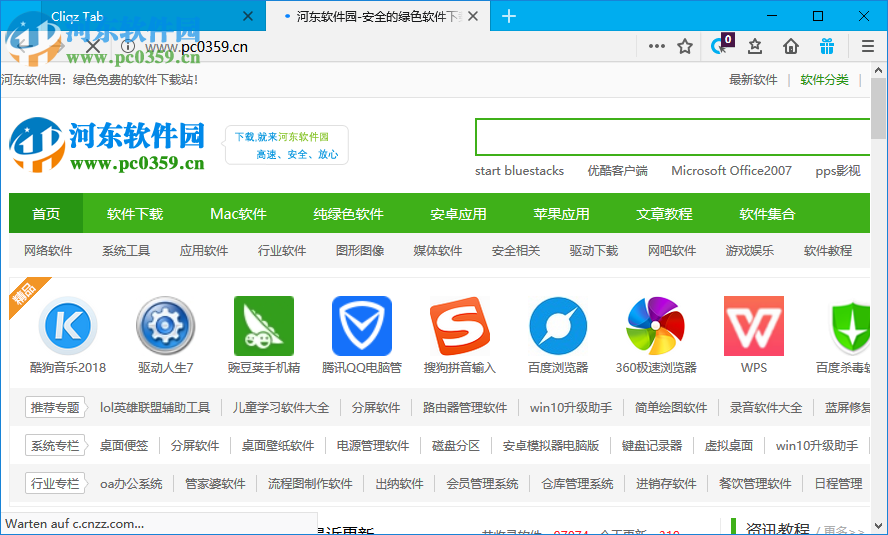Click pps影视 hot search link
Screen dimensions: 888x535
pyautogui.click(x=838, y=170)
